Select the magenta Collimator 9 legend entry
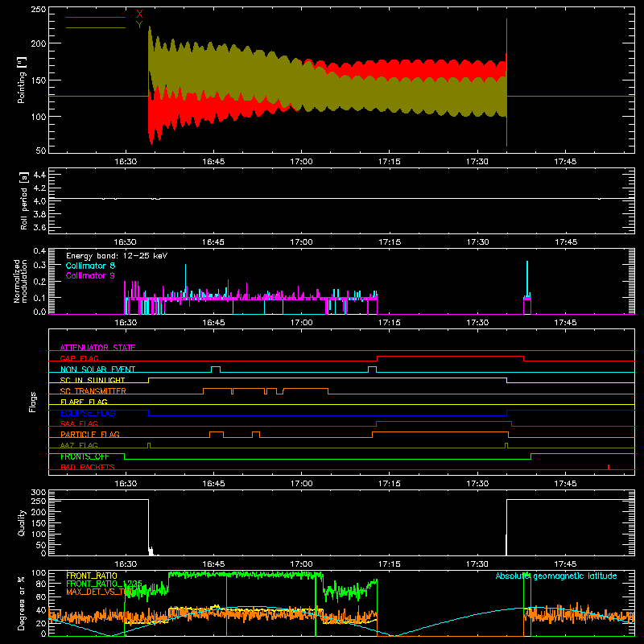644x644 pixels. pos(90,275)
